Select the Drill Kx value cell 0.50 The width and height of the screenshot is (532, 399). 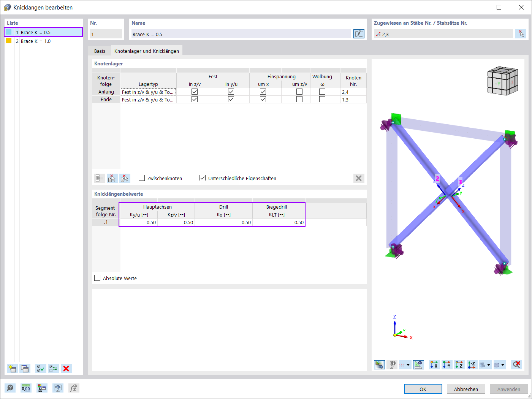[x=223, y=222]
